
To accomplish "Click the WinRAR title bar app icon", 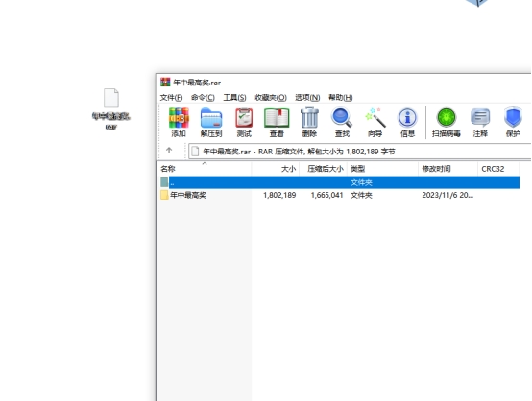I will [x=165, y=83].
